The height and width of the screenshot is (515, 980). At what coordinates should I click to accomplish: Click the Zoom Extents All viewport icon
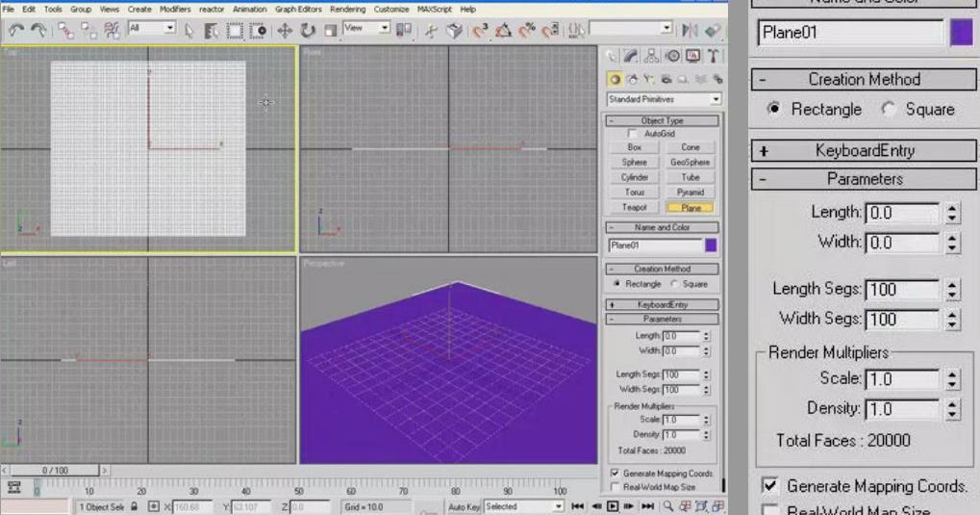[x=718, y=506]
